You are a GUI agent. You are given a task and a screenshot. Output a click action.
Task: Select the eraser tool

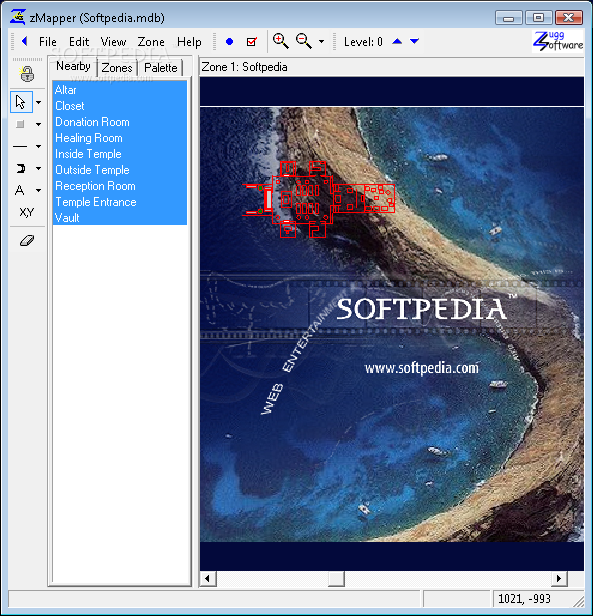coord(27,240)
